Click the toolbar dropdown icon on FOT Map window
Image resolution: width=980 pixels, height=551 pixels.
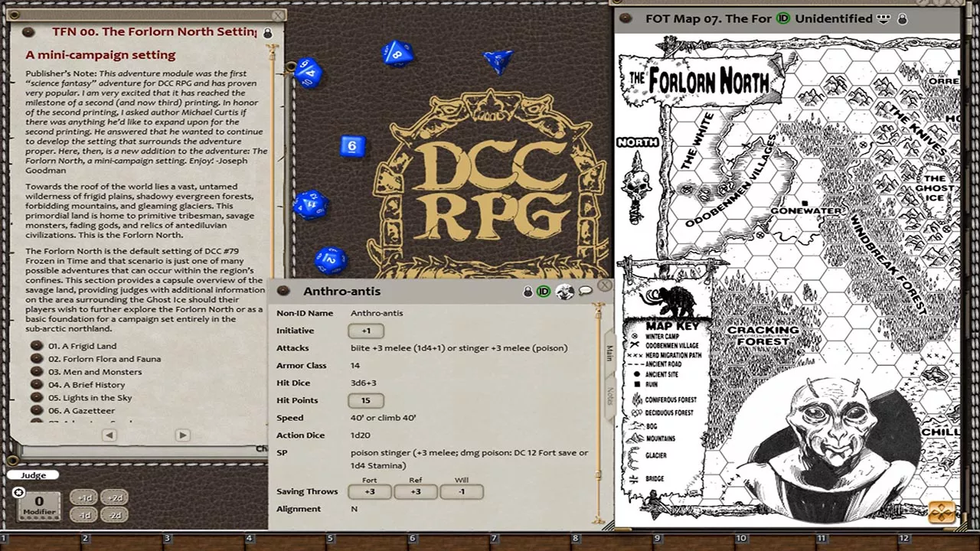click(x=884, y=18)
